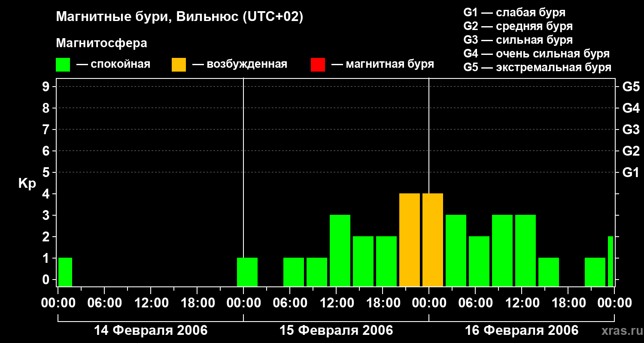Click the red 'магнитная буря' legend swatch
Viewport: 644px width, 343px height.
click(318, 65)
